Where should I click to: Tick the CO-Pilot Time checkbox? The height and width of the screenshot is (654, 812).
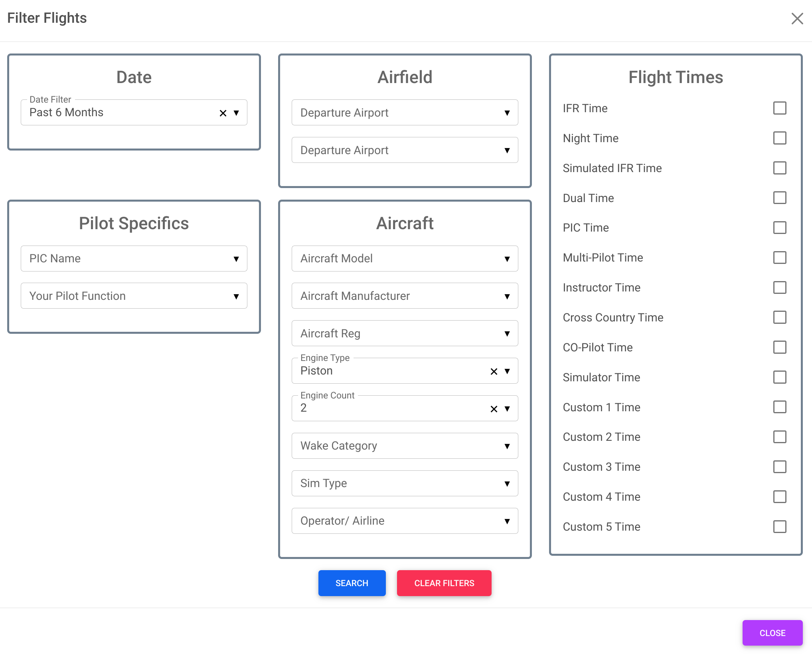[780, 347]
